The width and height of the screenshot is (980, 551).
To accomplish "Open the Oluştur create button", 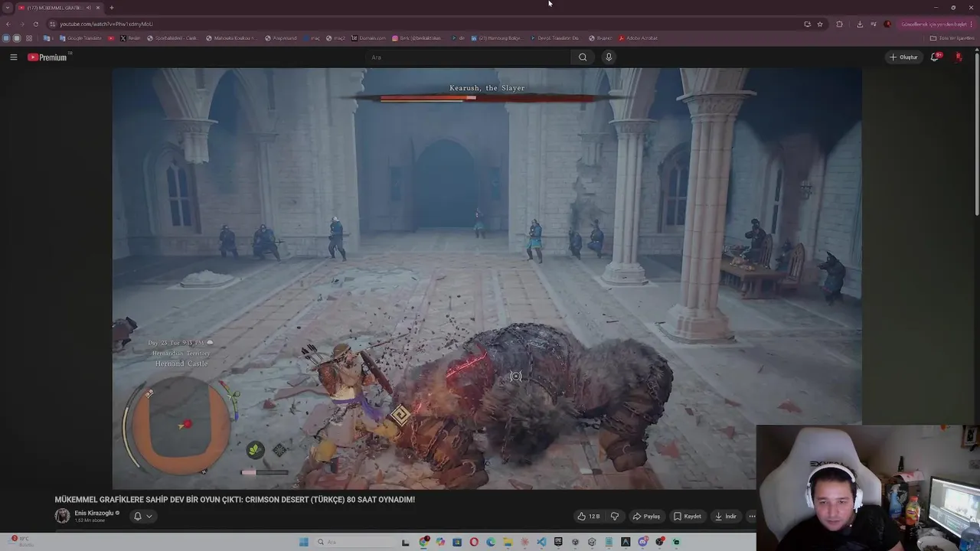I will tap(903, 57).
